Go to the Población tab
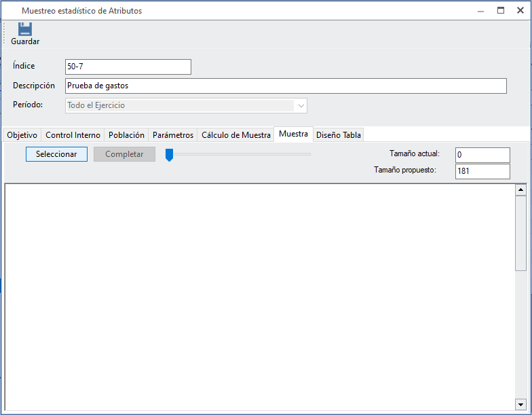Screen dimensions: 532x415 tap(127, 135)
